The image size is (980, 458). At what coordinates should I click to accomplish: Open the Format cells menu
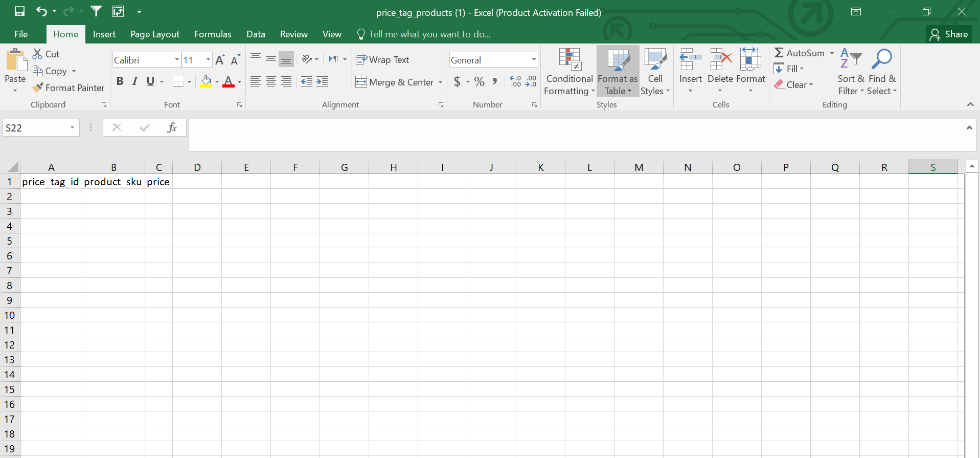click(x=750, y=72)
